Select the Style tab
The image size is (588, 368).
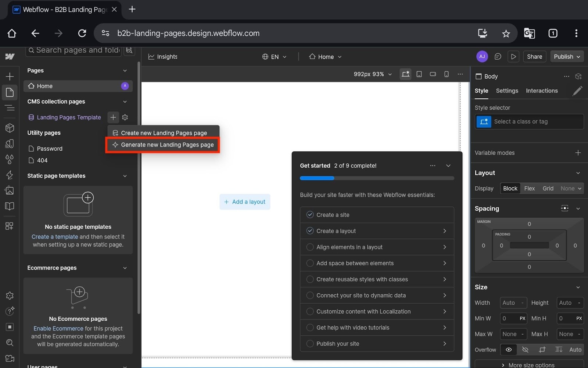[x=481, y=91]
